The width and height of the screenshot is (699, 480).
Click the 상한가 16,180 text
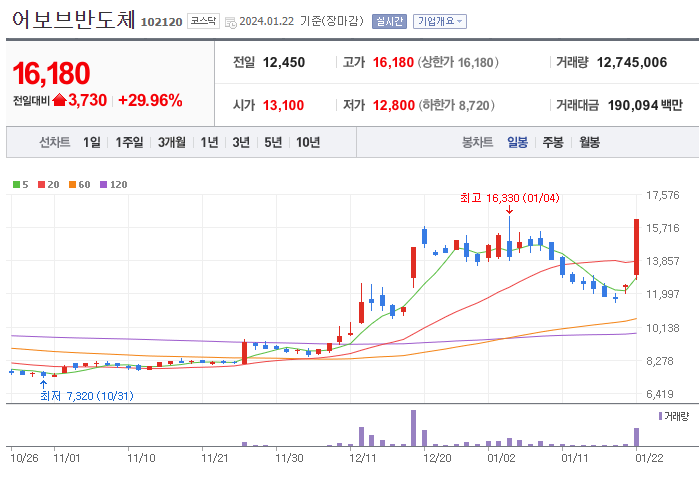click(x=458, y=62)
